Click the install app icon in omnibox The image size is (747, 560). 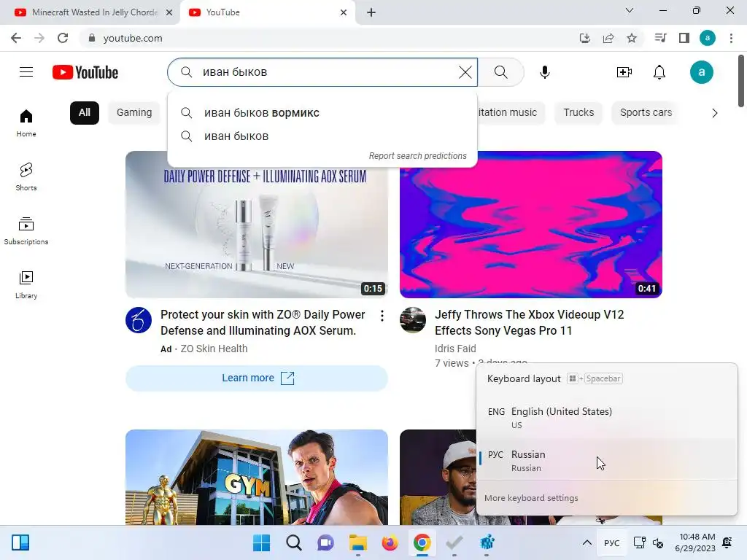584,38
